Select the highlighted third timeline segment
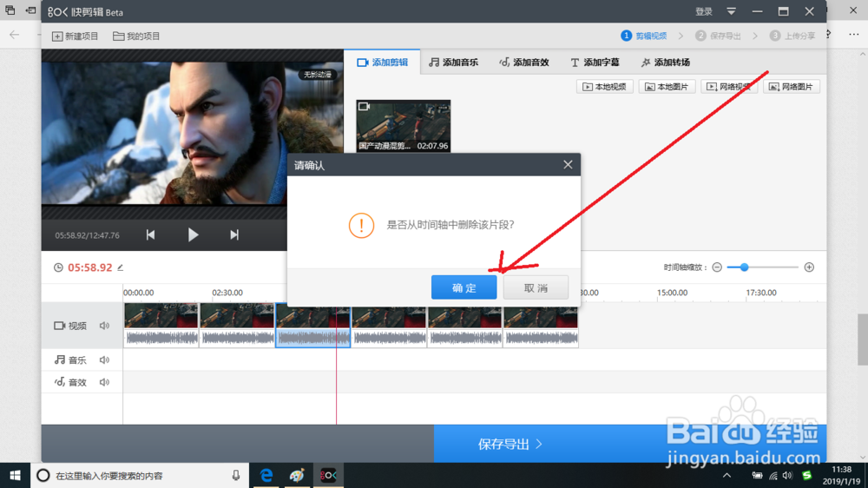Screen dimensions: 868x488 [312, 325]
